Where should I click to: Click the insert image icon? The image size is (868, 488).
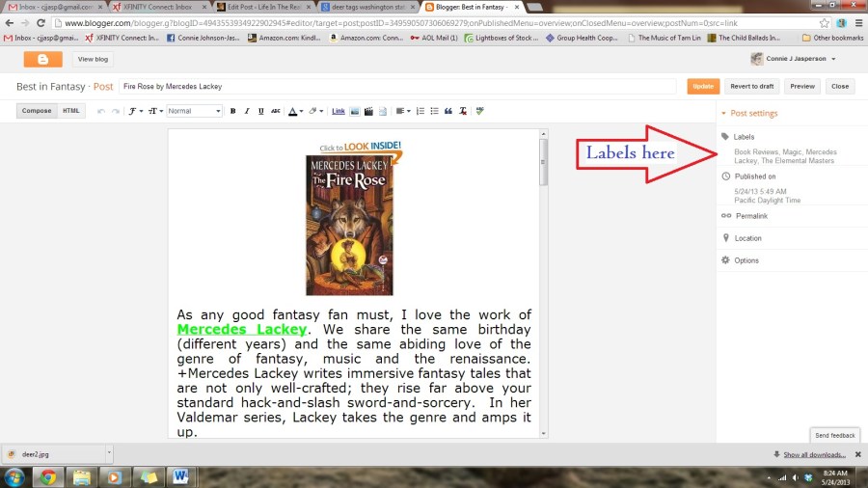[x=354, y=111]
